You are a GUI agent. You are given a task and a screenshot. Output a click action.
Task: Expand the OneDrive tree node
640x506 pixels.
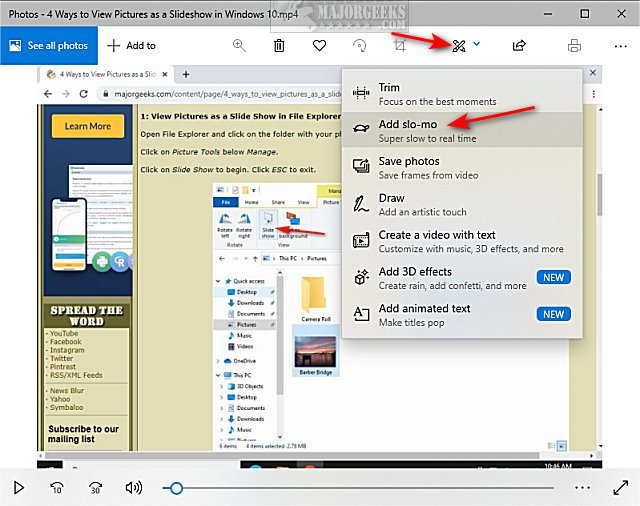pyautogui.click(x=218, y=361)
